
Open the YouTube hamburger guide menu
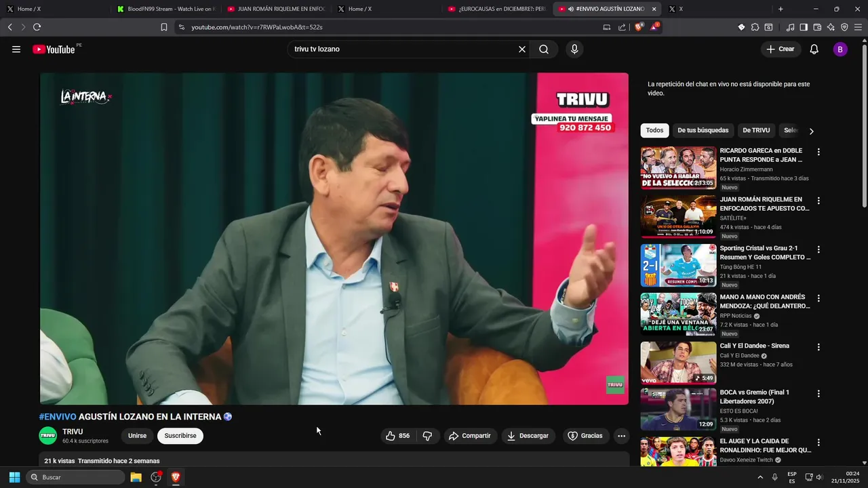pyautogui.click(x=16, y=49)
